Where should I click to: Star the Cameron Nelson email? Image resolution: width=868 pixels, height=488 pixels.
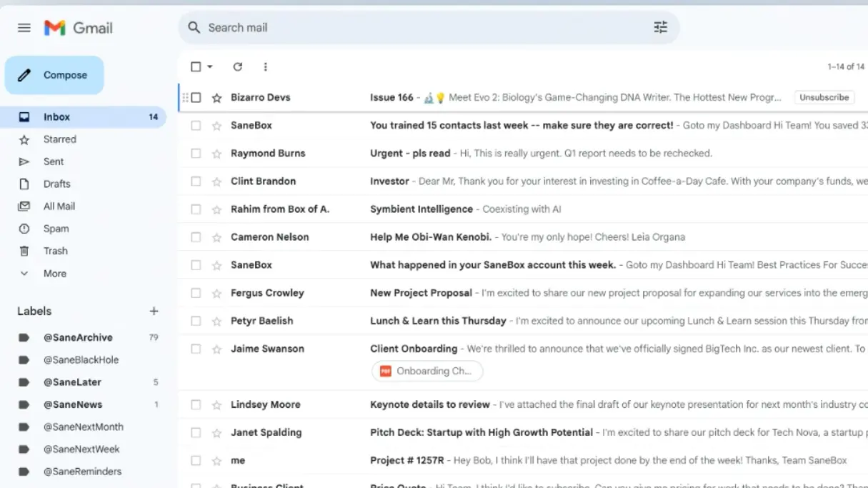coord(216,237)
